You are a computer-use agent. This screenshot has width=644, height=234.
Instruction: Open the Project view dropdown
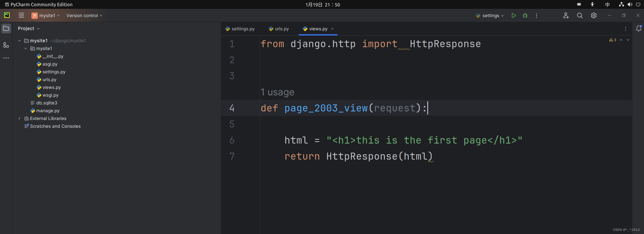click(x=29, y=29)
